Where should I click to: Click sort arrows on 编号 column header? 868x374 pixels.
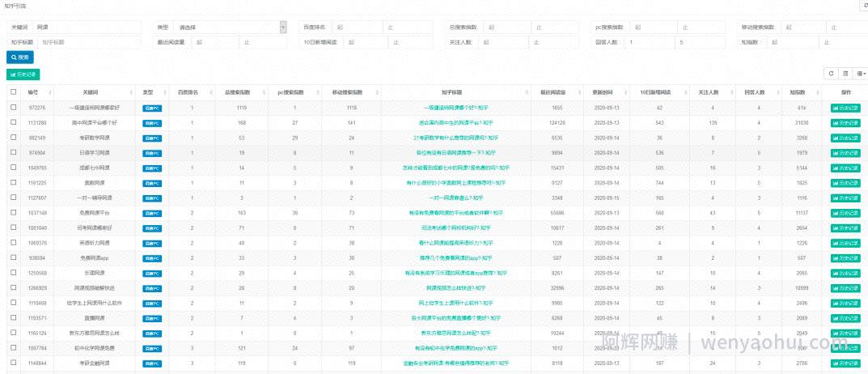point(52,92)
